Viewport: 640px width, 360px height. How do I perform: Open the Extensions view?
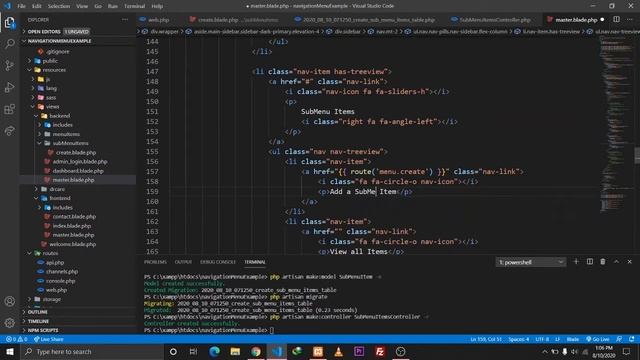coord(9,109)
